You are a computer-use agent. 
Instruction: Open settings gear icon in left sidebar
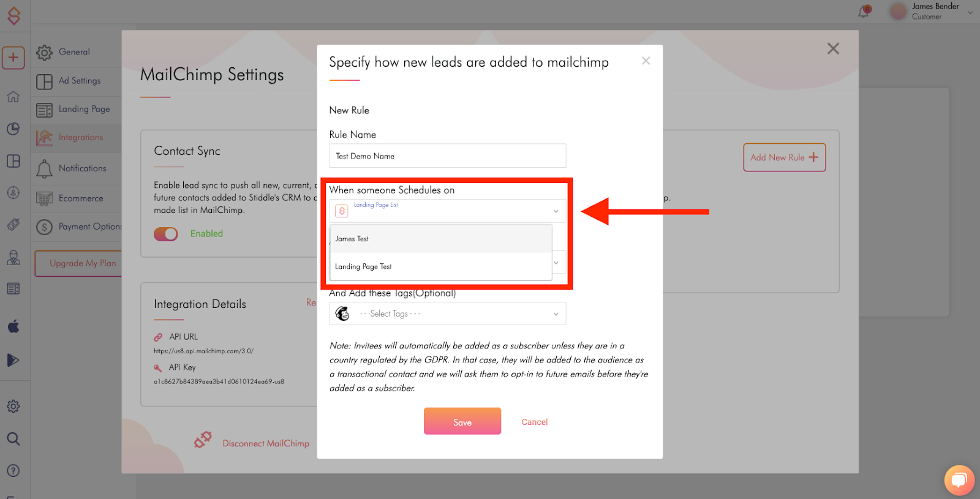click(x=13, y=407)
